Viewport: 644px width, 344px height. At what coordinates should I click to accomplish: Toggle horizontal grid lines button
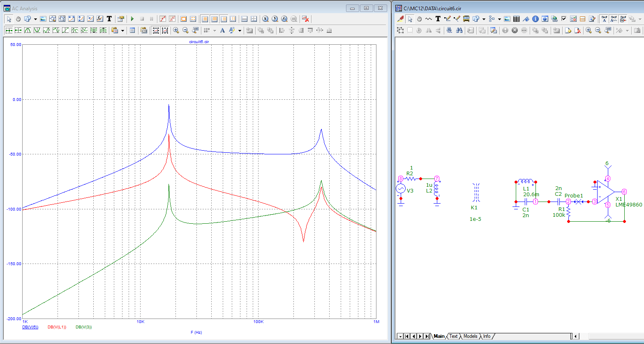click(214, 19)
